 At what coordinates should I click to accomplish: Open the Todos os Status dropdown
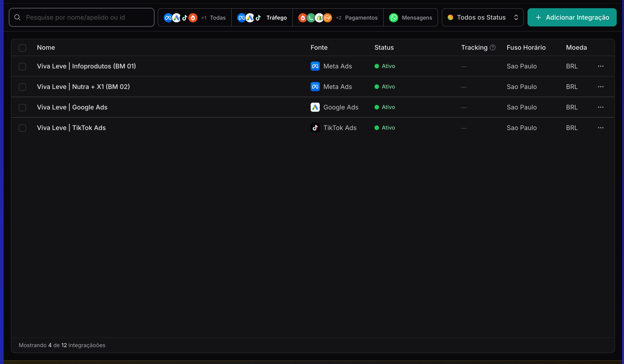pos(482,17)
